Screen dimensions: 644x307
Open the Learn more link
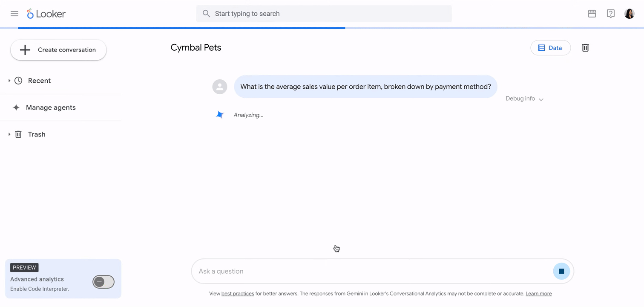(538, 293)
